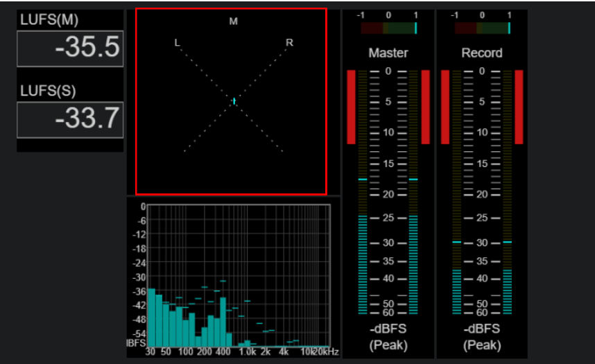Click the L axis label in the goniometer
The image size is (595, 364).
[x=177, y=42]
